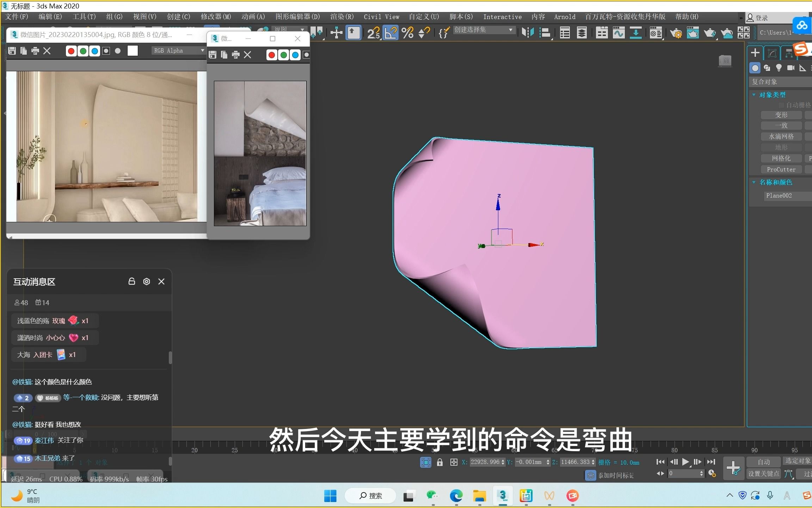The image size is (812, 508).
Task: Switch to the Hierarchy panel tab
Action: [x=789, y=53]
